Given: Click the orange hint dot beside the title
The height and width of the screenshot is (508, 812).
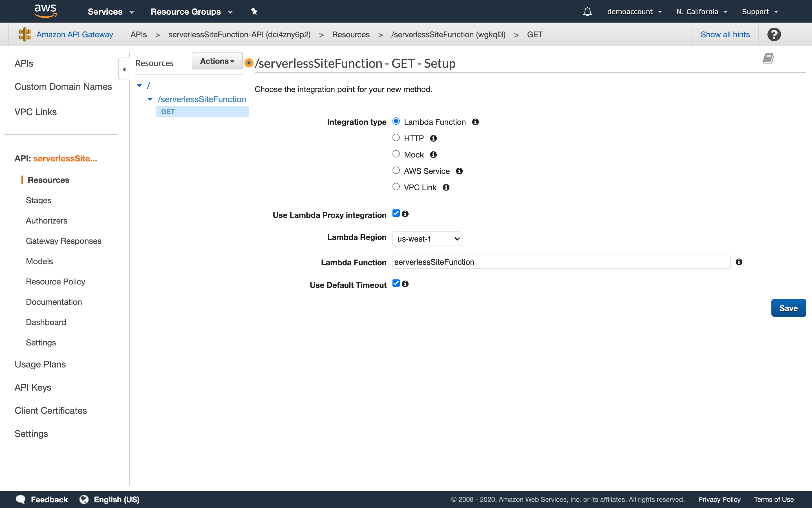Looking at the screenshot, I should pyautogui.click(x=249, y=63).
